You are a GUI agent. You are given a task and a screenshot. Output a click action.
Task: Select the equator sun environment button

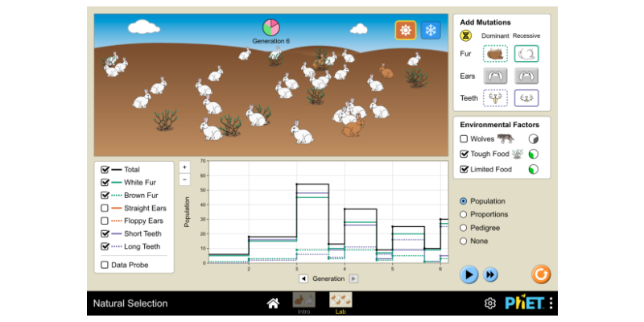405,30
